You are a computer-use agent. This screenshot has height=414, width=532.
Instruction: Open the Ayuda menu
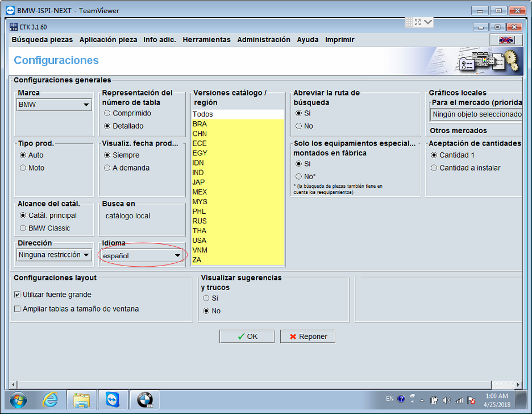(307, 40)
